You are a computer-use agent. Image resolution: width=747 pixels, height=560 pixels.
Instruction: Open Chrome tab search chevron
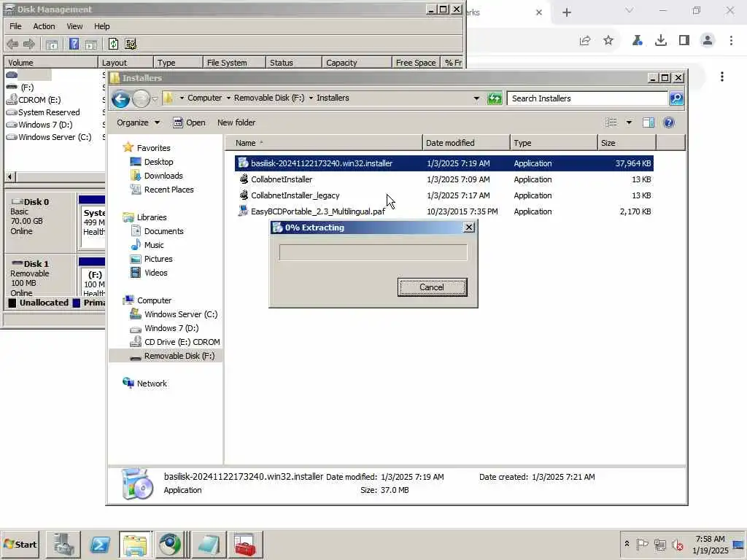coord(630,10)
